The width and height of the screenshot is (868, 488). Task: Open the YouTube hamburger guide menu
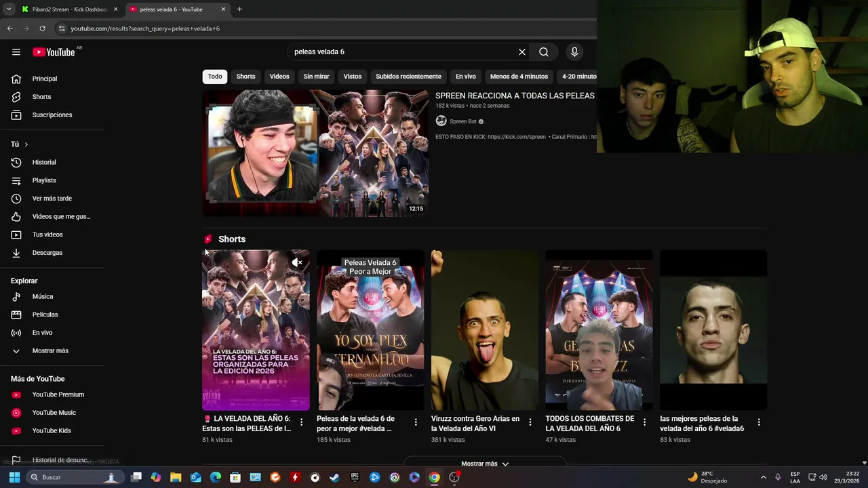point(16,52)
